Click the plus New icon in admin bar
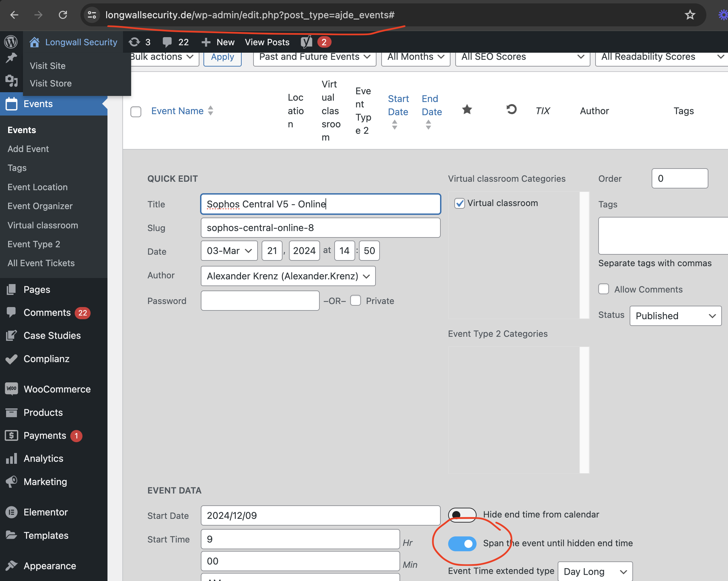Screen dimensions: 728x581 click(x=206, y=42)
